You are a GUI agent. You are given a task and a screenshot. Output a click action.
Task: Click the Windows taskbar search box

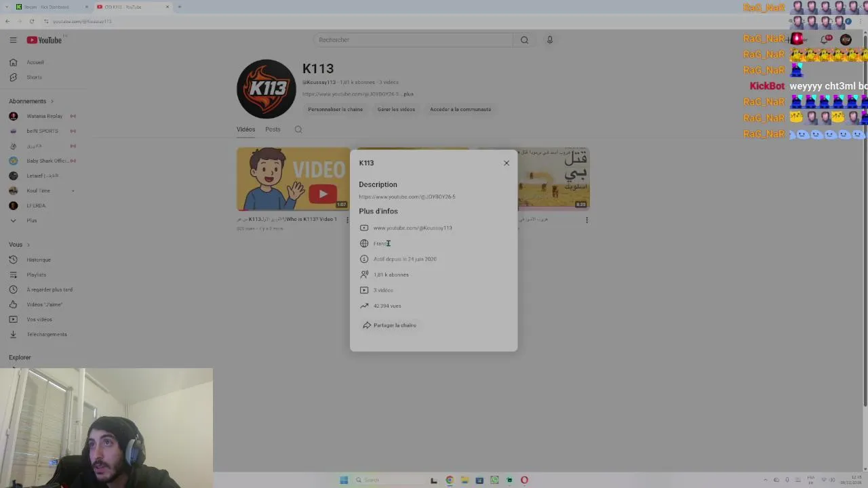(x=387, y=480)
